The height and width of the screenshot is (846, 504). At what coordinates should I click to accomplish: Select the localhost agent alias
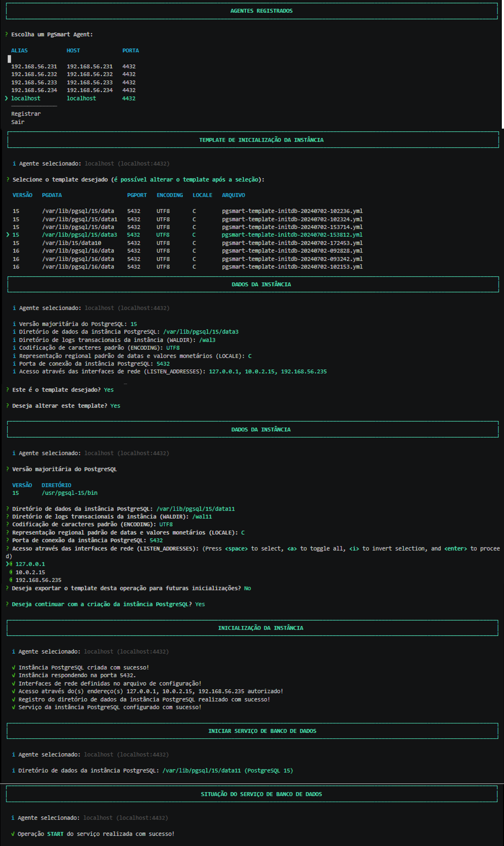[x=26, y=98]
